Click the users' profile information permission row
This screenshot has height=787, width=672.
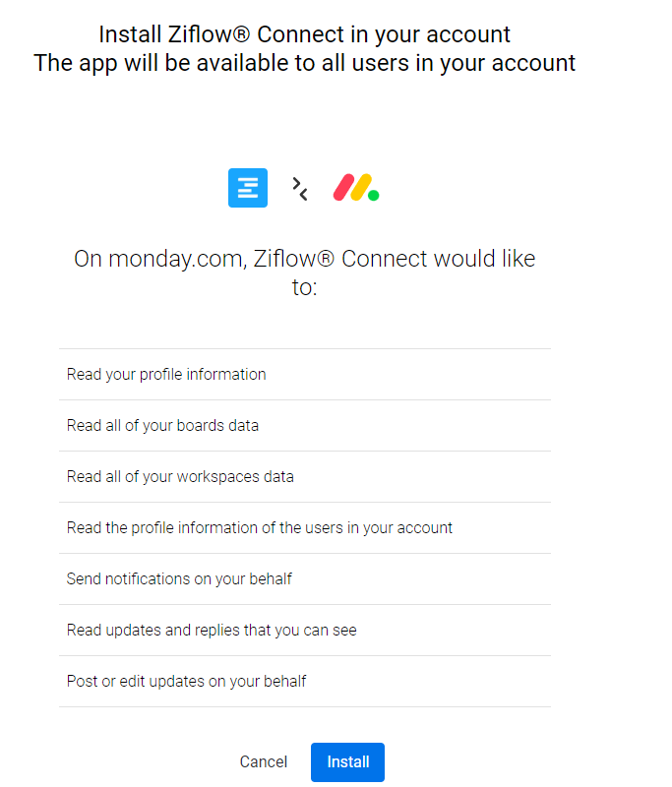coord(260,528)
